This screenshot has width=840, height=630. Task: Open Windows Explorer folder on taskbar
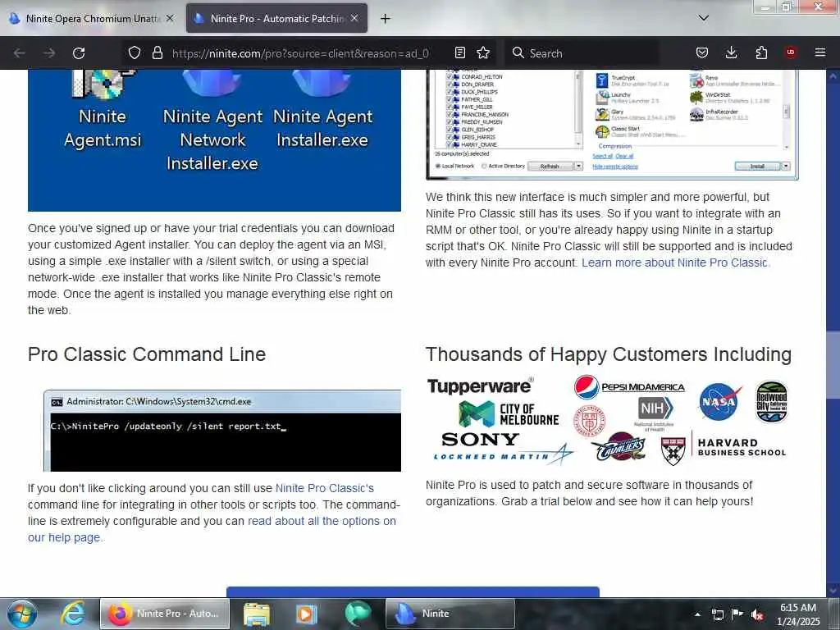pos(257,614)
